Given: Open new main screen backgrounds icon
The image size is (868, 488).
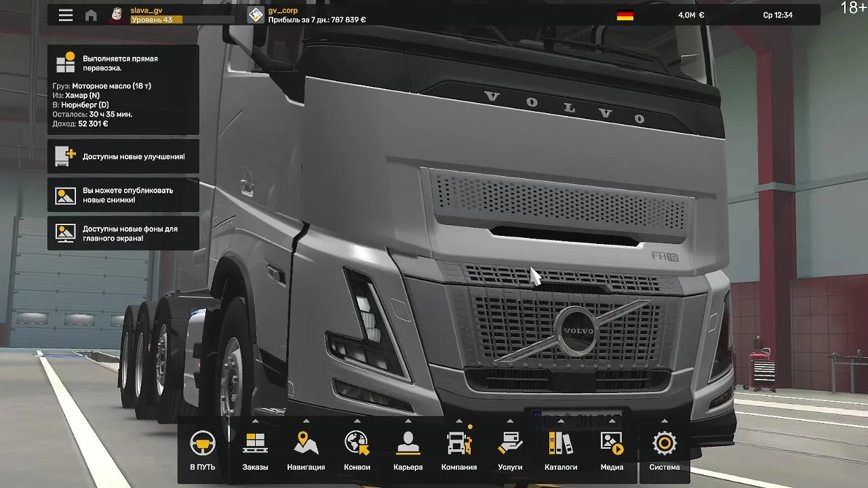Looking at the screenshot, I should tap(66, 234).
